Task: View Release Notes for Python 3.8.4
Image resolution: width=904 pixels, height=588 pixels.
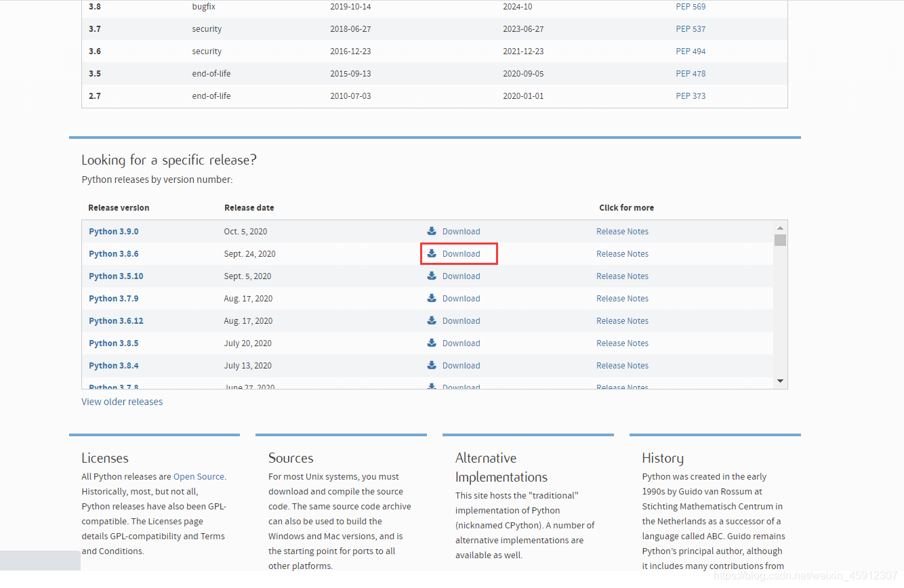Action: 622,366
